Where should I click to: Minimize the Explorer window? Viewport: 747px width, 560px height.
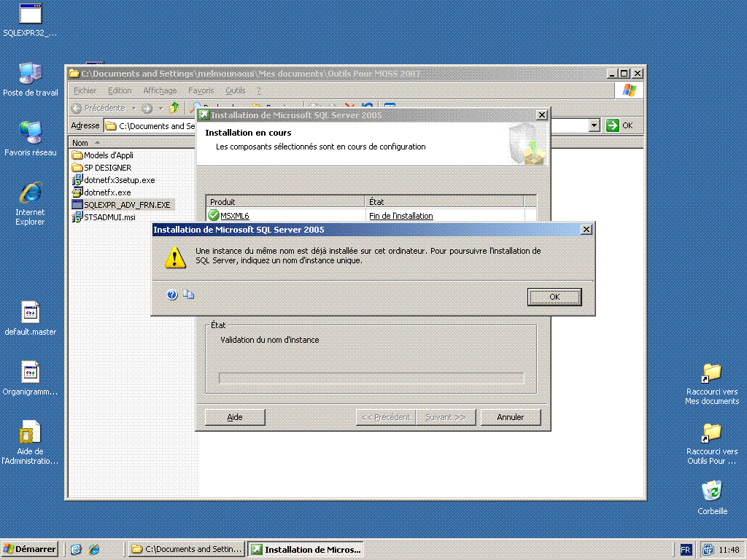(613, 74)
